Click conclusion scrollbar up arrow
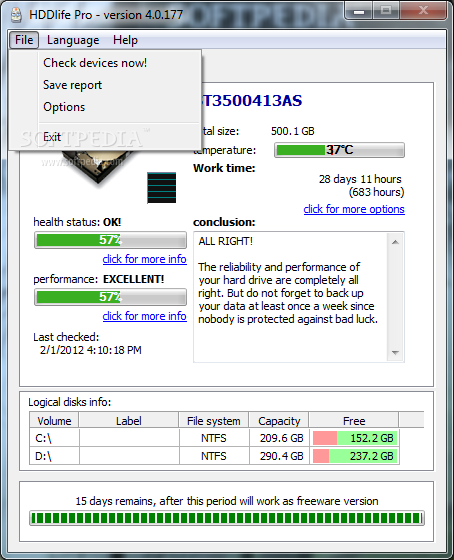This screenshot has width=454, height=560. click(x=395, y=242)
